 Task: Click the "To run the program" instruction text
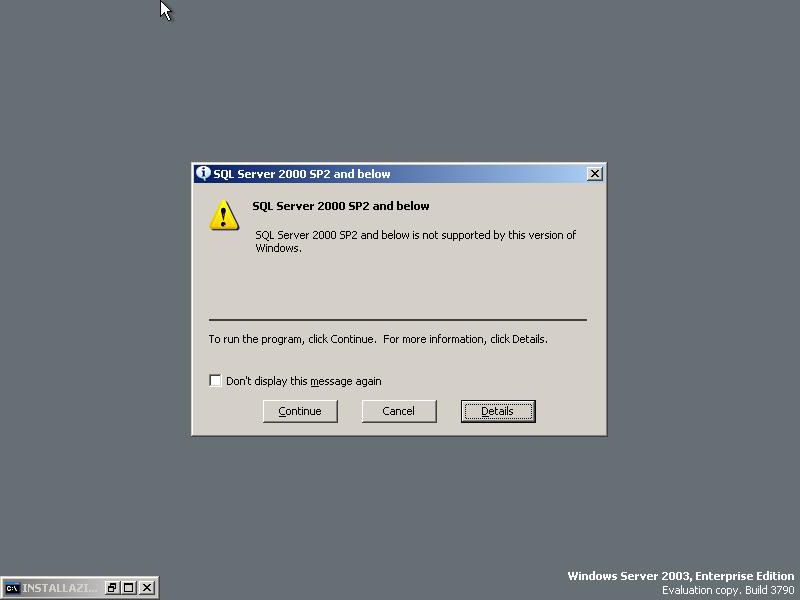coord(378,339)
